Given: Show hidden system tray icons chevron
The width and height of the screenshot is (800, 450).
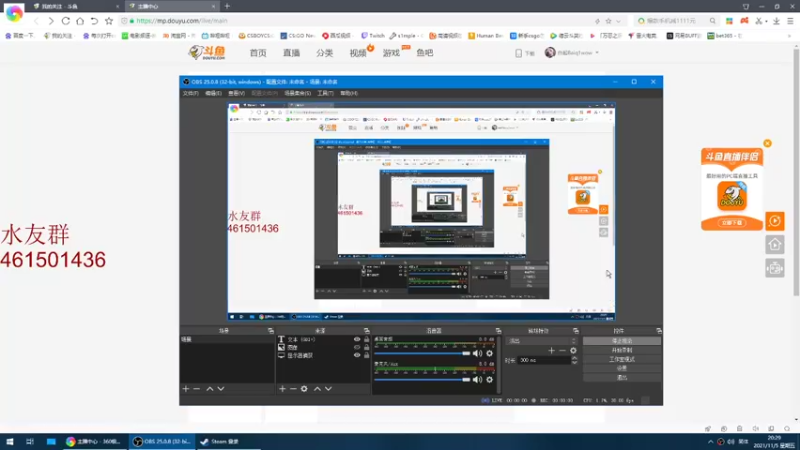Looking at the screenshot, I should [710, 441].
